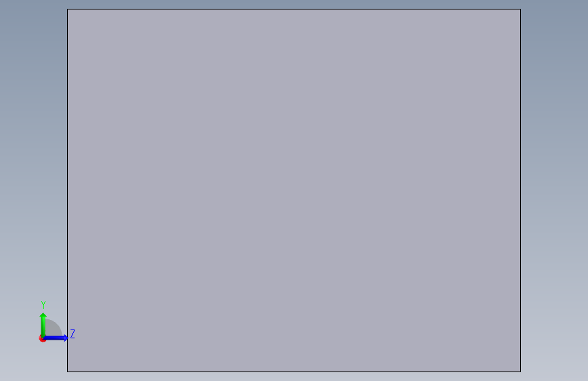Click the gray quarter-circle plane on the triad
The image size is (588, 381).
(x=52, y=328)
